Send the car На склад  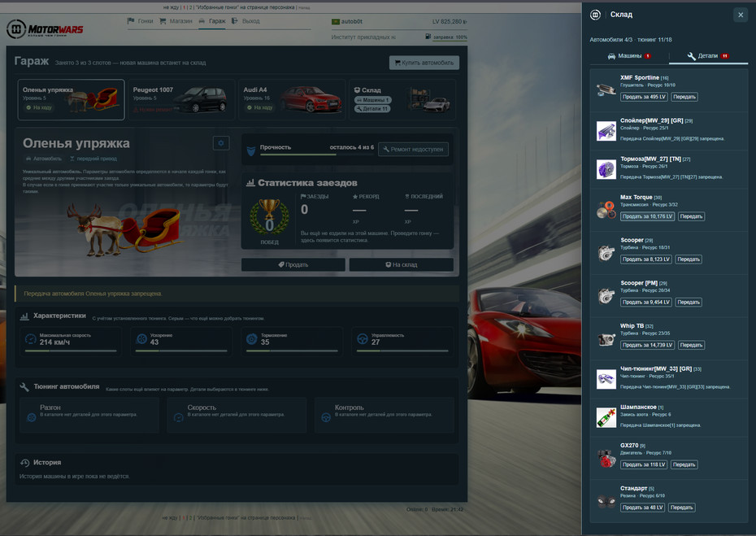click(x=401, y=264)
